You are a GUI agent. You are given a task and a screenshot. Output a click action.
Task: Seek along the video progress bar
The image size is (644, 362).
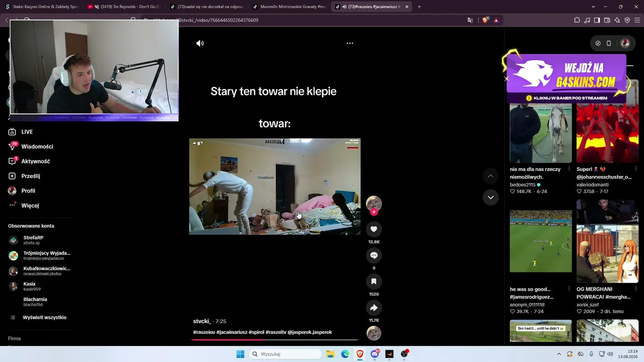coord(275,340)
